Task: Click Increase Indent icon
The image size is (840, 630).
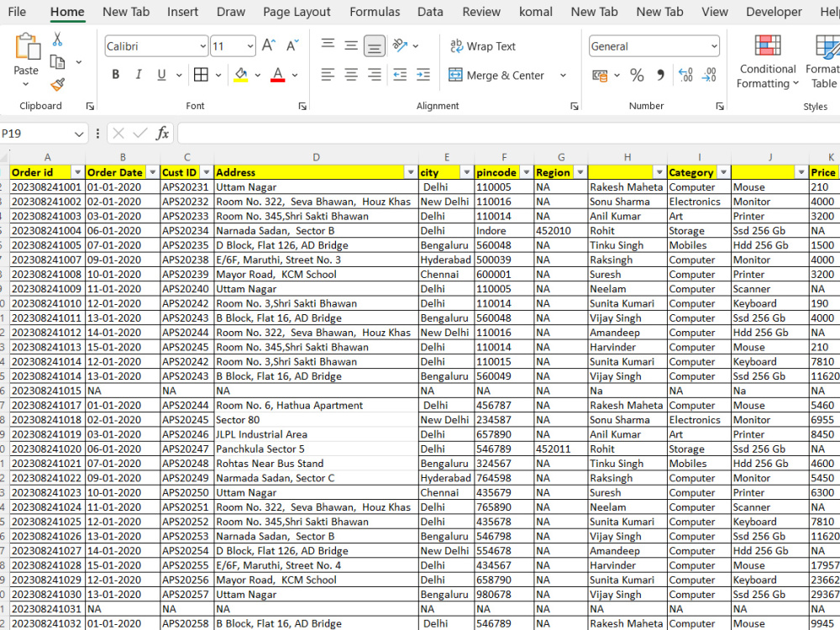Action: tap(423, 75)
